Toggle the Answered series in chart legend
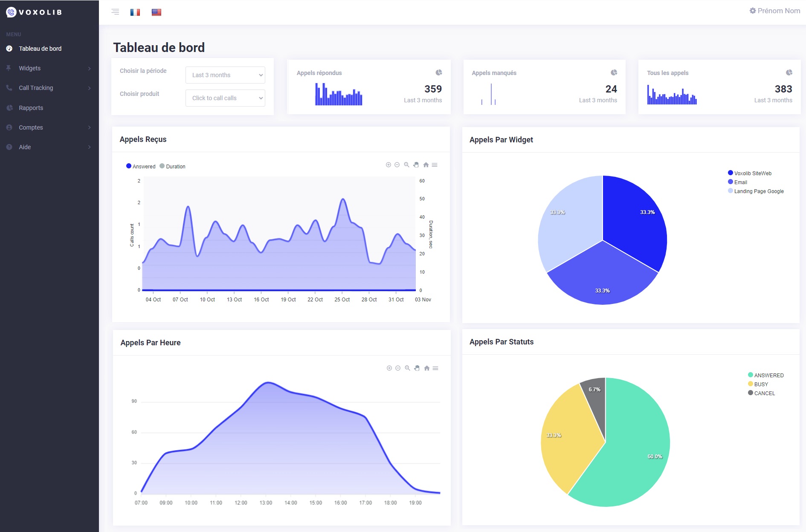 (x=141, y=166)
